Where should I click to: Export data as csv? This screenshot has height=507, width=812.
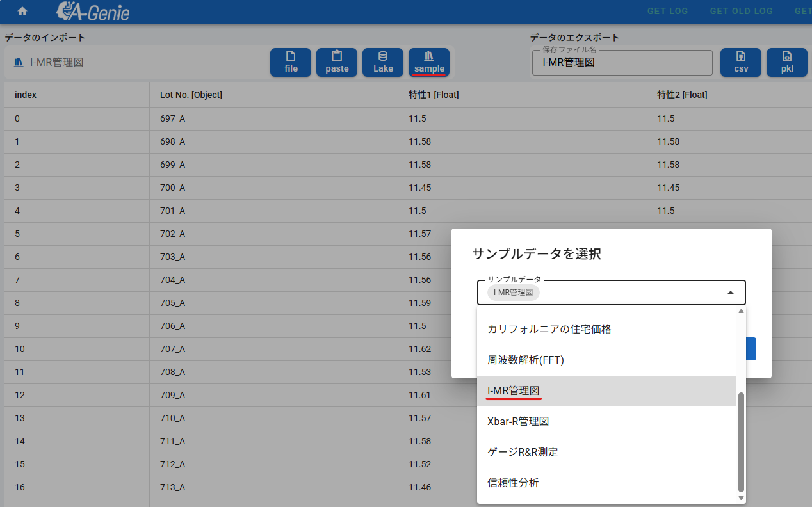741,62
